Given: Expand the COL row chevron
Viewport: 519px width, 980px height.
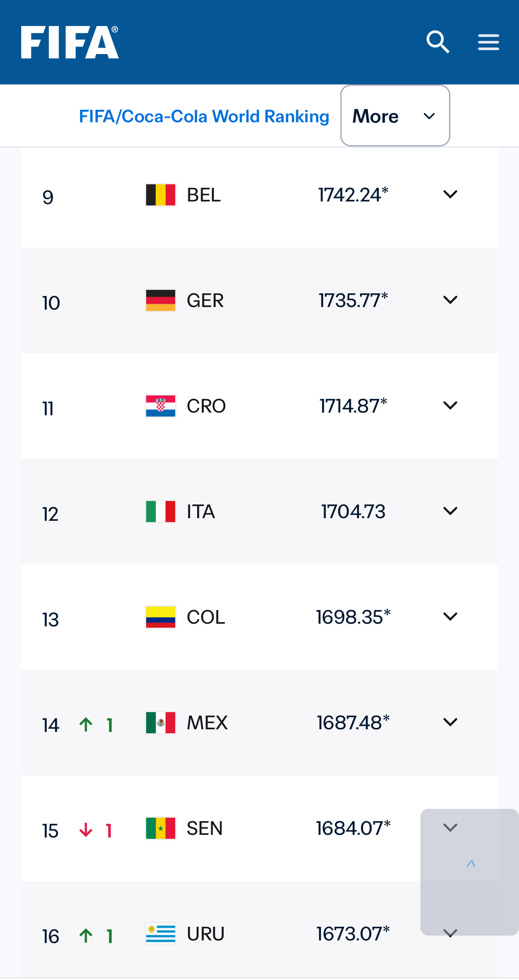Looking at the screenshot, I should click(450, 617).
